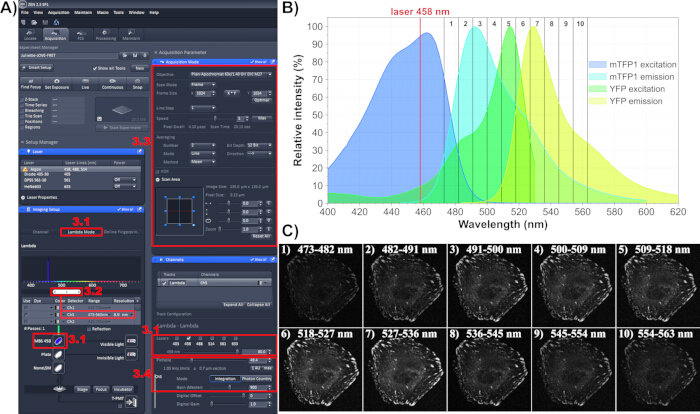Viewport: 700px width, 414px height.
Task: Click the new document toolbar icon
Action: tap(24, 22)
